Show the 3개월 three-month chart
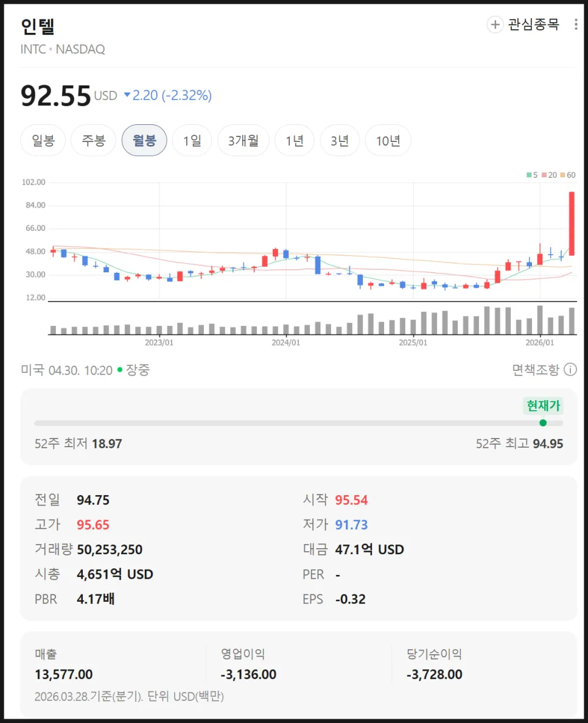 coord(243,140)
